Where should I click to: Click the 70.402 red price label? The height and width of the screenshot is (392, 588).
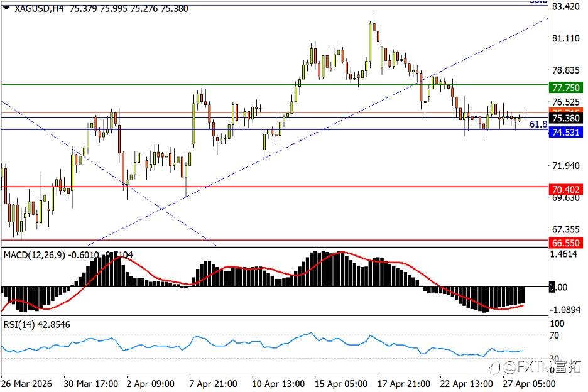point(566,190)
